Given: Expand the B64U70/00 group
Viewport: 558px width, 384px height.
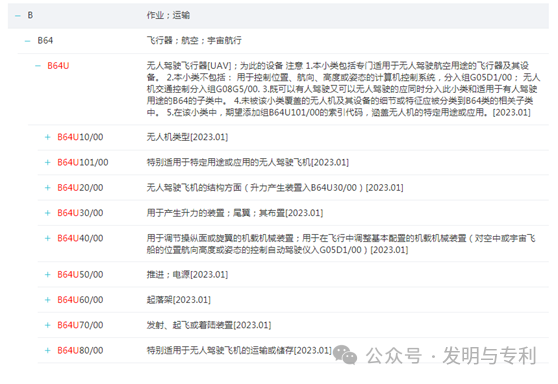Looking at the screenshot, I should pyautogui.click(x=48, y=325).
